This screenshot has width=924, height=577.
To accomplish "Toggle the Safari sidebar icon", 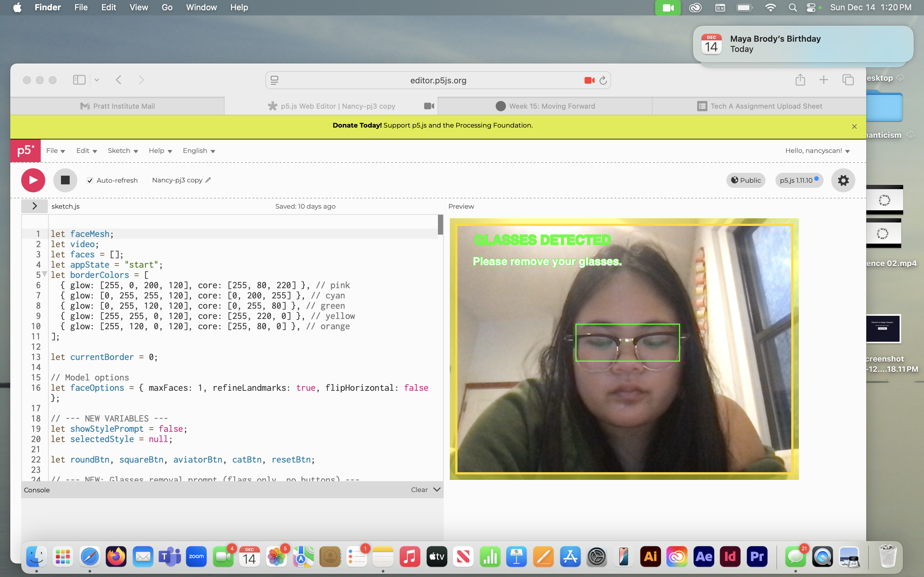I will (x=79, y=80).
